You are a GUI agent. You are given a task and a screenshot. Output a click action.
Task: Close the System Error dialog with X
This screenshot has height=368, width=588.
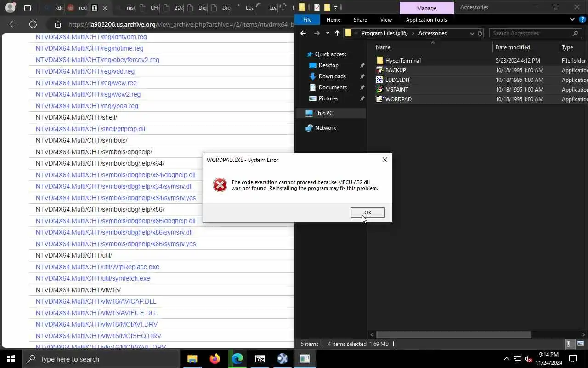point(385,160)
